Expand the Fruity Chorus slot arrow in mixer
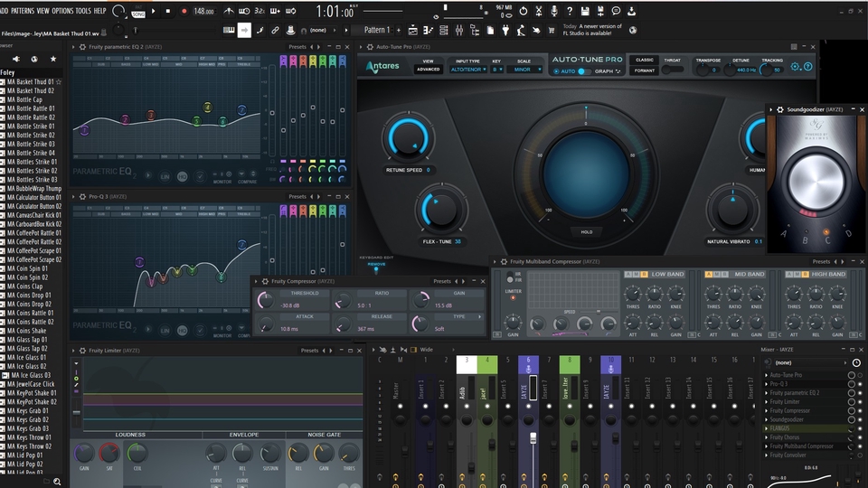 pos(767,437)
